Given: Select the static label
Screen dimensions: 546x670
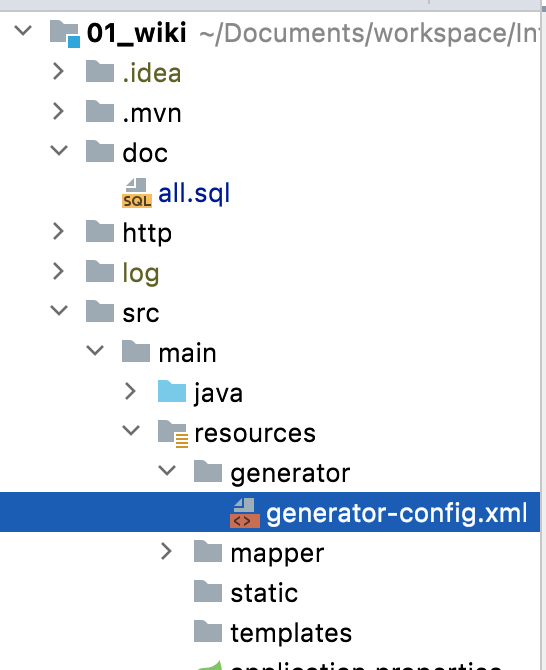Looking at the screenshot, I should [264, 593].
